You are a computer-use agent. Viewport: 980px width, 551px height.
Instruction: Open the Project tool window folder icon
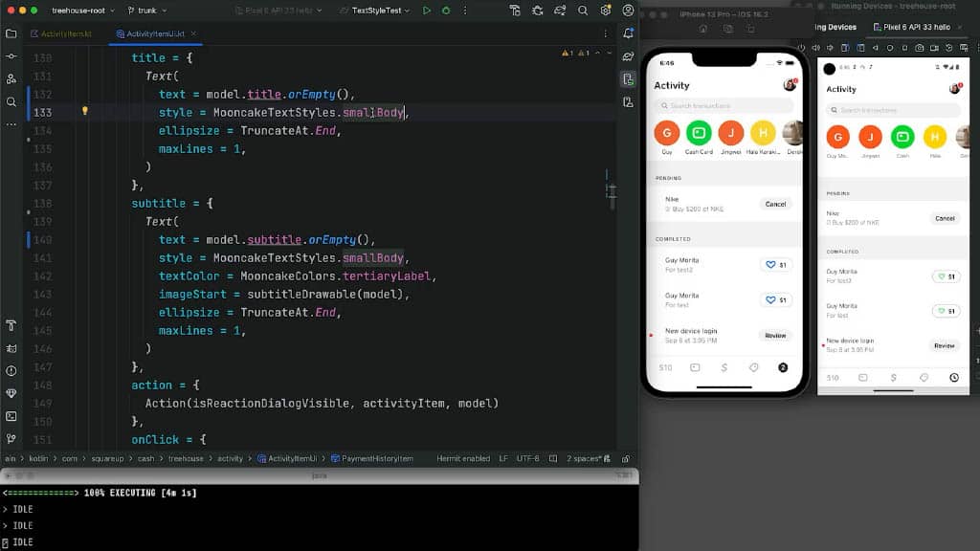point(11,33)
